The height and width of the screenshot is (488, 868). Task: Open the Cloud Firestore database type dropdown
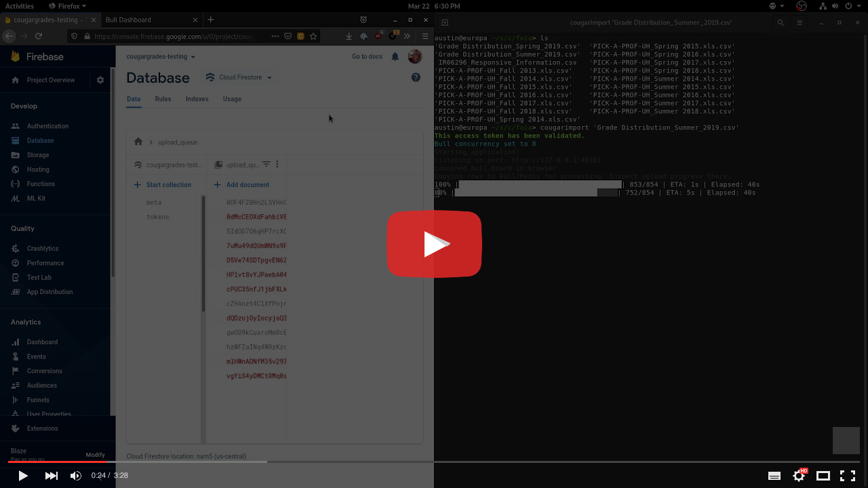coord(239,77)
